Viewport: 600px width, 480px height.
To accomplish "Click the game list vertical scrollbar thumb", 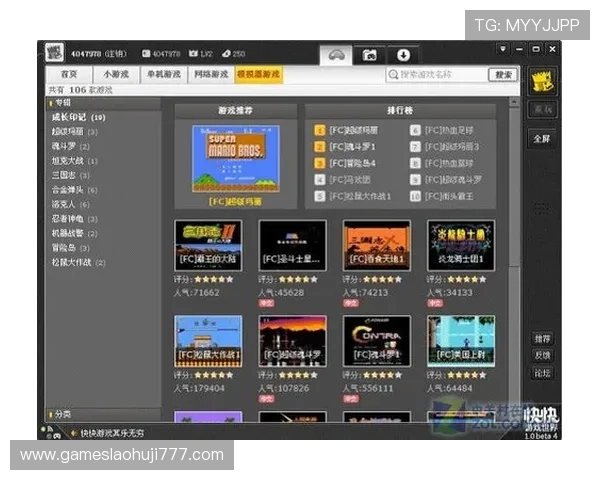I will [514, 188].
